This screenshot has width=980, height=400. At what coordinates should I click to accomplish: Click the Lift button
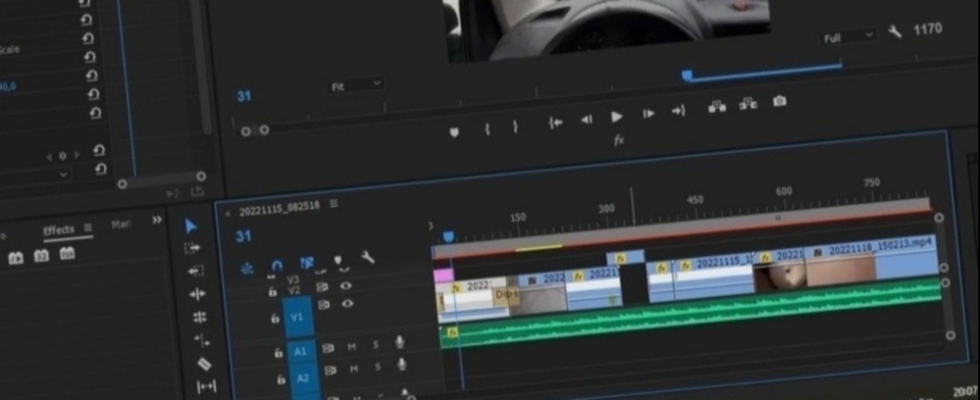tap(717, 107)
